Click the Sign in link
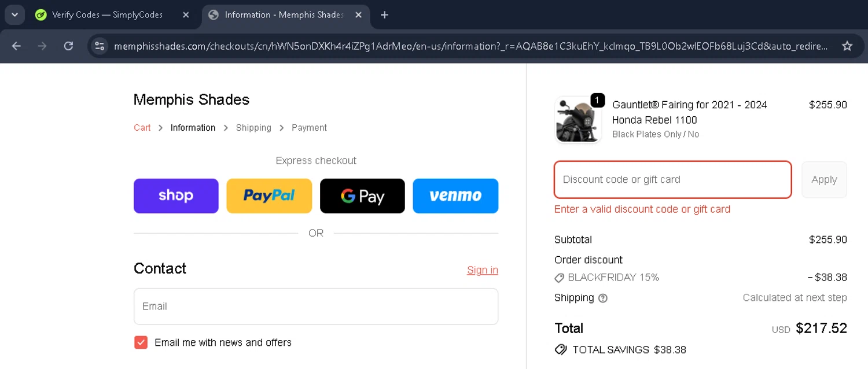The width and height of the screenshot is (868, 369). pos(483,270)
